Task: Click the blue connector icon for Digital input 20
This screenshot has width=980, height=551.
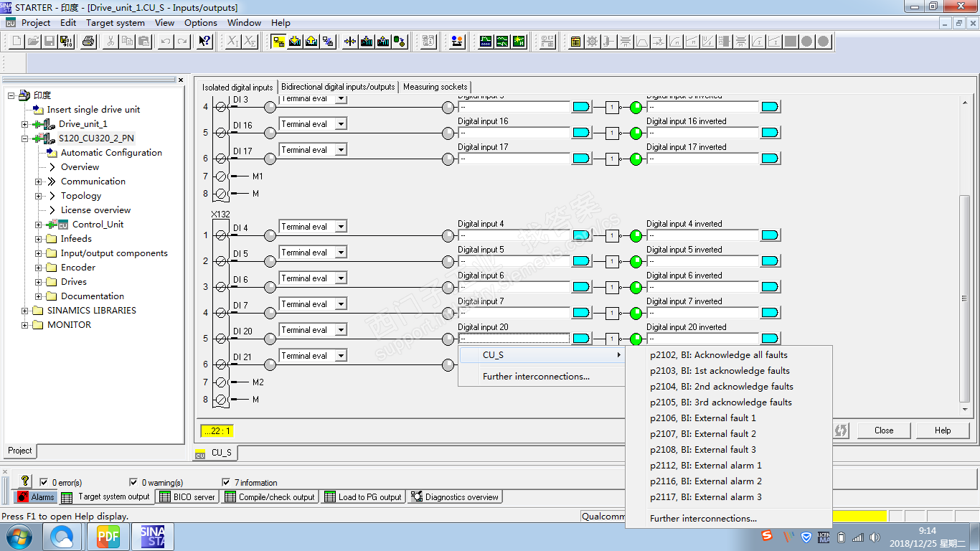Action: click(x=581, y=339)
